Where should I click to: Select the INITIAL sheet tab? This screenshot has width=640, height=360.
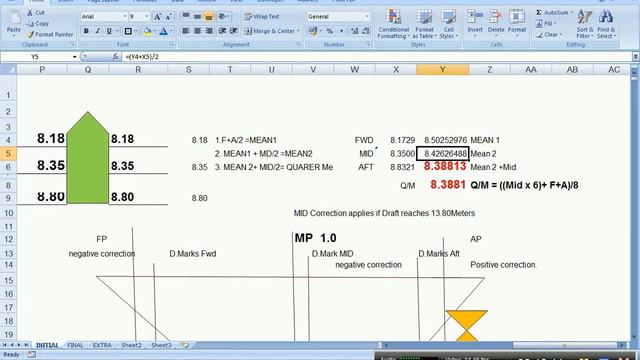click(47, 345)
